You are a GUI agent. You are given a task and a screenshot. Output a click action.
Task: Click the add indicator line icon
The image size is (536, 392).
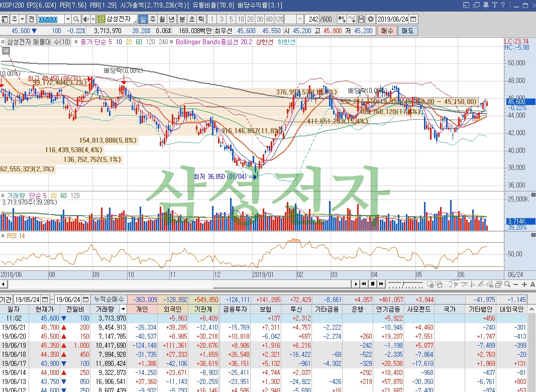352,19
